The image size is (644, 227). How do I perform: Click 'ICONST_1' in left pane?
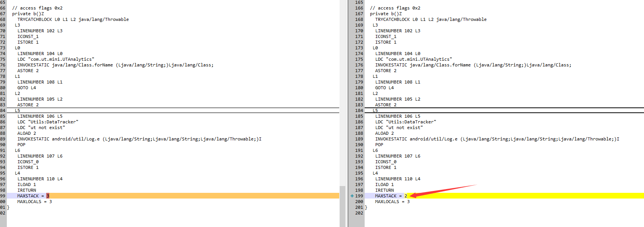28,36
